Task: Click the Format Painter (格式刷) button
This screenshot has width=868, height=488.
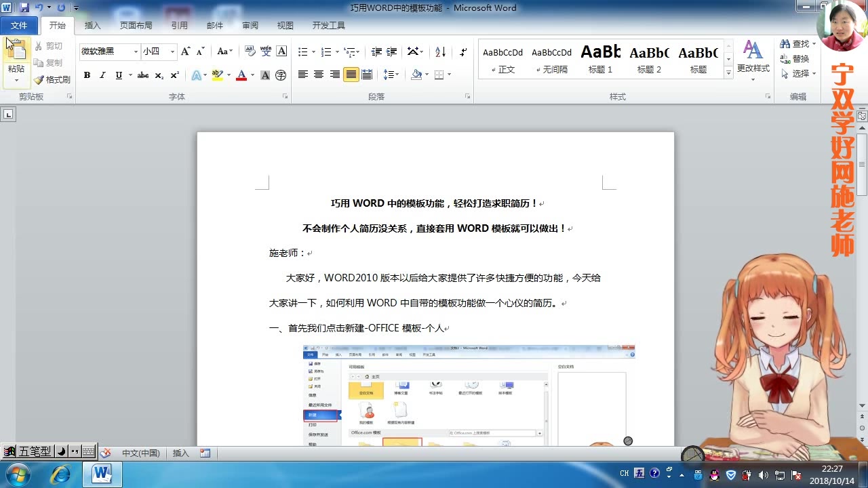Action: (x=52, y=79)
